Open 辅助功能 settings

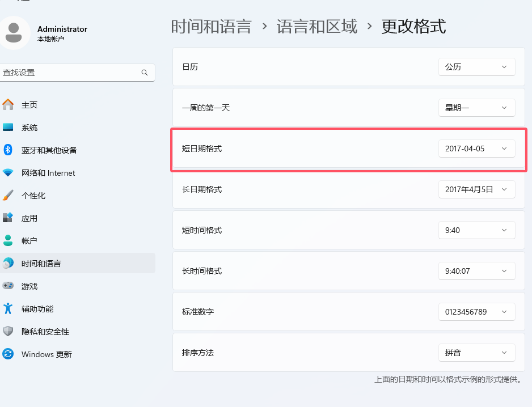(x=35, y=308)
